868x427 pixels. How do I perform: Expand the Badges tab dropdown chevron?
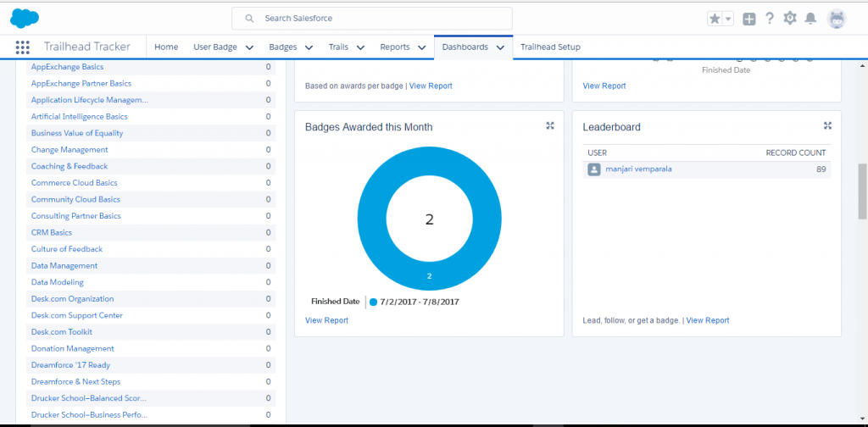click(x=309, y=47)
